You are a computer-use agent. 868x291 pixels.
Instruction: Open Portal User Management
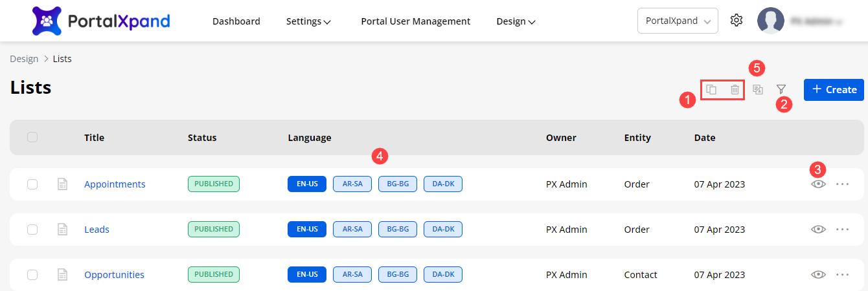point(415,21)
